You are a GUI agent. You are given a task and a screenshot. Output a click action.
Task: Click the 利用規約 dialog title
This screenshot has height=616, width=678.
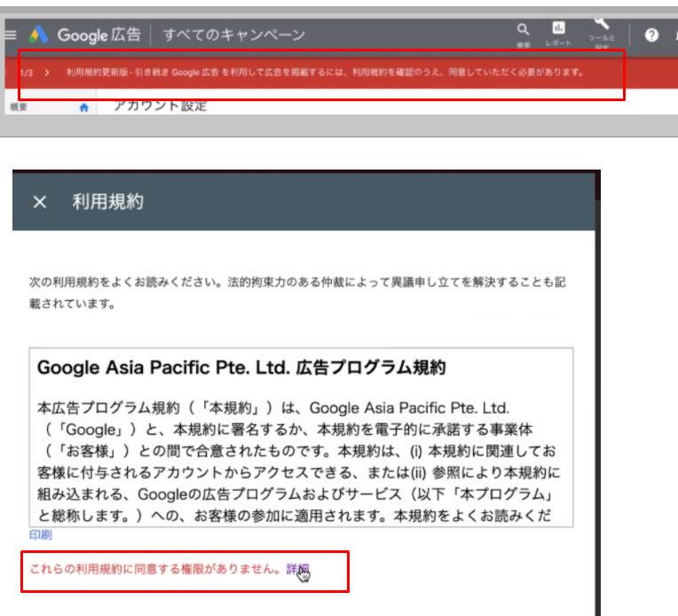pos(107,202)
